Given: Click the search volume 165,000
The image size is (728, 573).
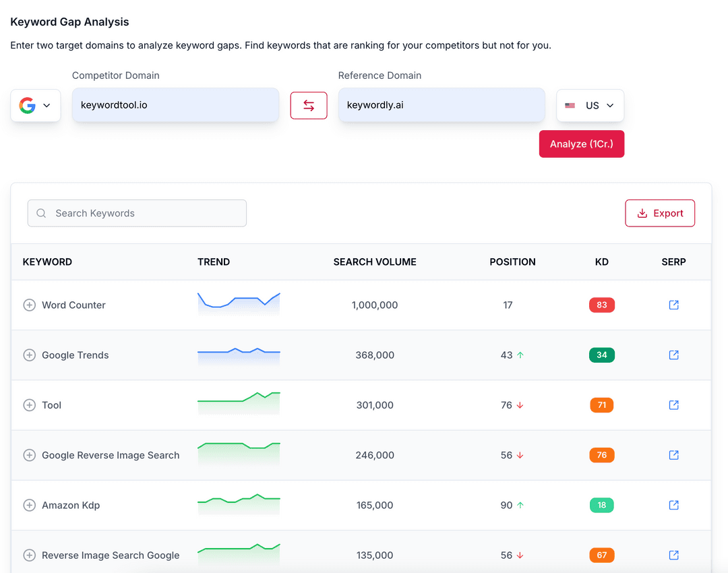Looking at the screenshot, I should pyautogui.click(x=375, y=505).
